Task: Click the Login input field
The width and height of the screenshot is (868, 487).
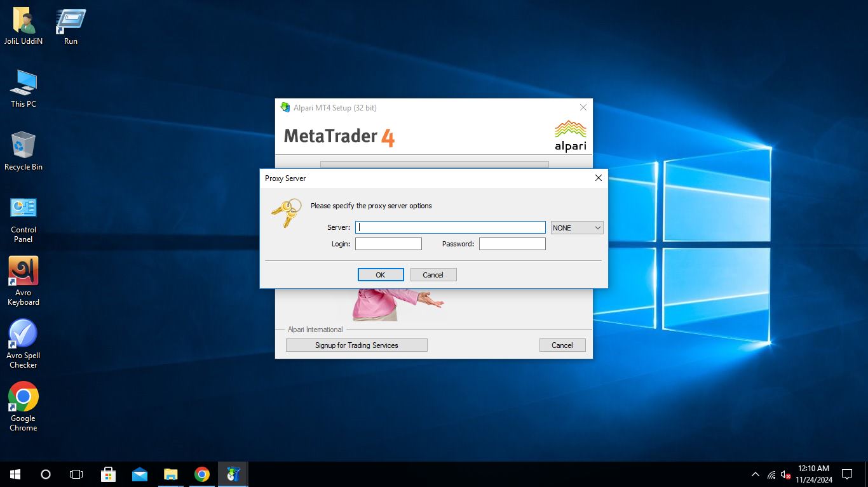Action: [x=388, y=244]
